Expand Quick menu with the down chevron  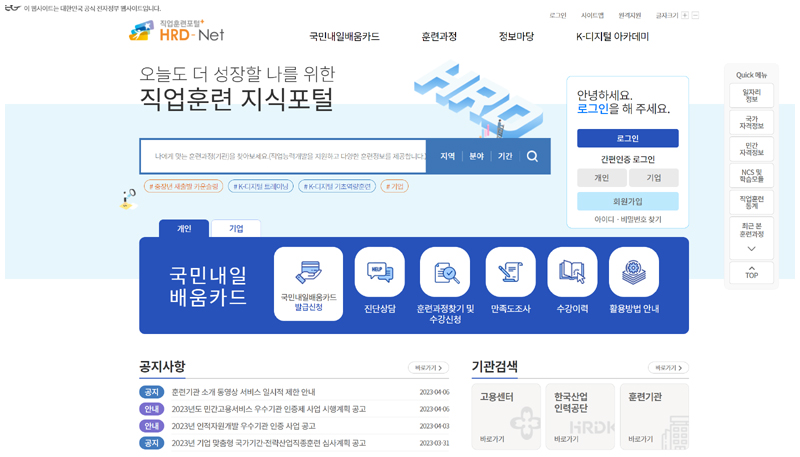752,249
